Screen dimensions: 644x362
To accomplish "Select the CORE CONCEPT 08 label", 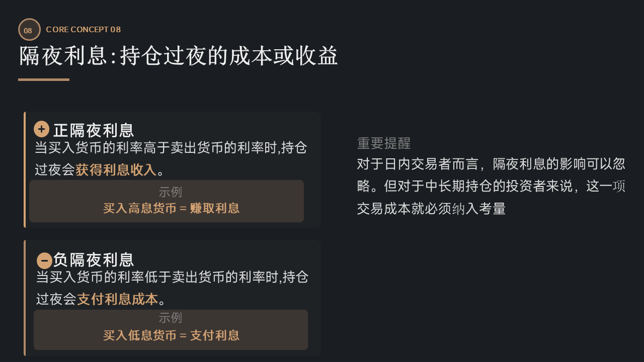I will tap(83, 29).
